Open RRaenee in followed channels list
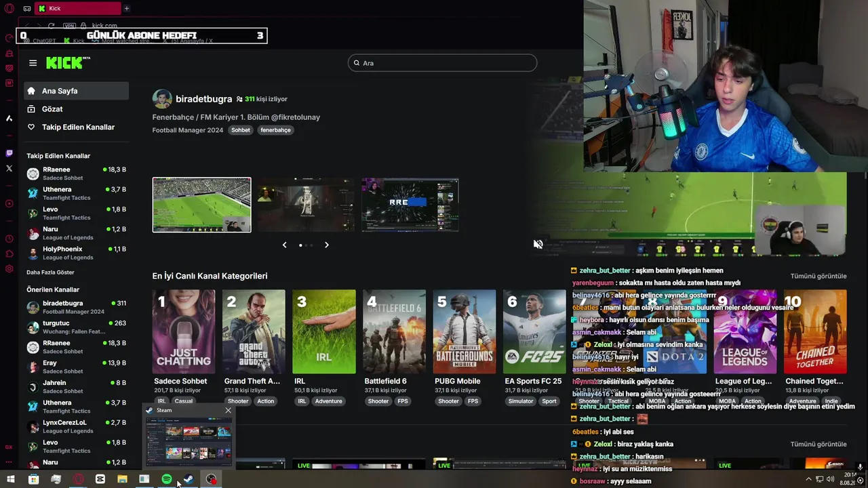Viewport: 868px width, 488px height. (x=76, y=174)
